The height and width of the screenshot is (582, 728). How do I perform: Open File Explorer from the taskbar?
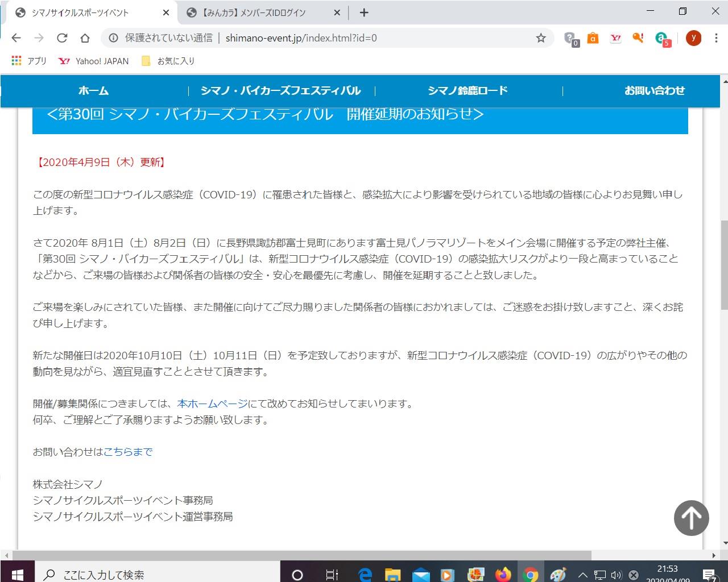click(x=392, y=575)
